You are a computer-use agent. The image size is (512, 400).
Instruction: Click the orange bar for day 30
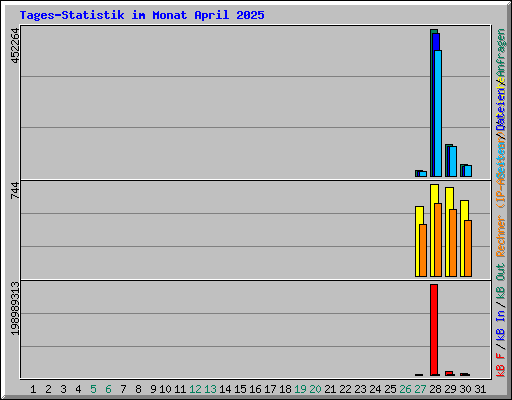click(x=468, y=248)
